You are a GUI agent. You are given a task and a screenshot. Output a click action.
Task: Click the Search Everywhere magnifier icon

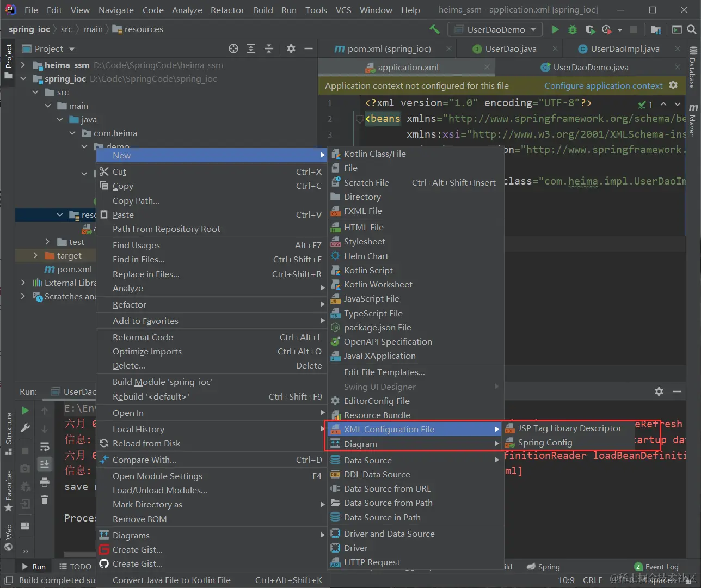tap(692, 29)
